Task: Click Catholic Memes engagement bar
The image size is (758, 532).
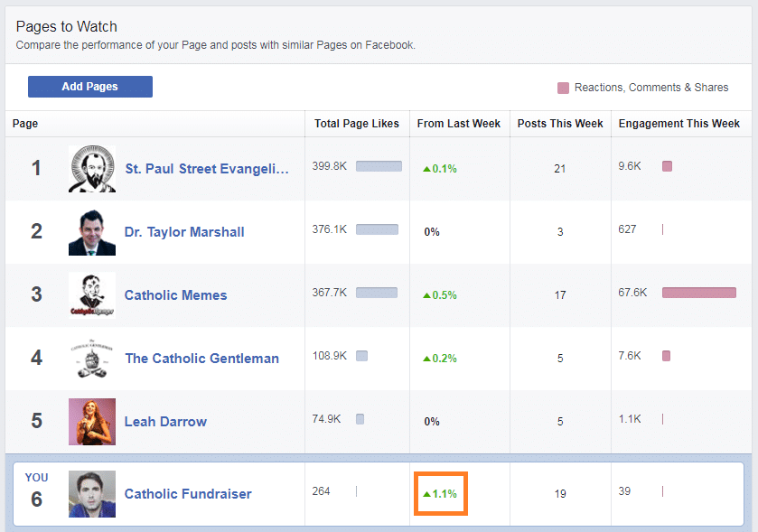Action: 698,293
